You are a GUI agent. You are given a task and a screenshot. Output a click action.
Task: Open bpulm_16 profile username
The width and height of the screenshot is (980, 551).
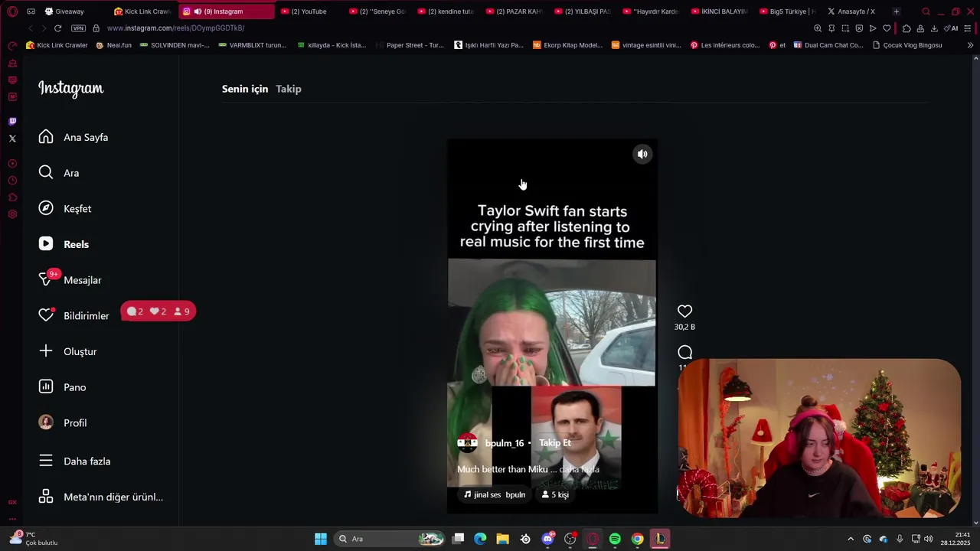[505, 443]
